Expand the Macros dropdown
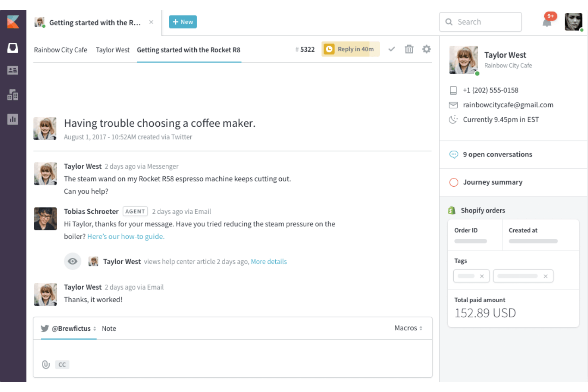This screenshot has height=392, width=588. click(408, 328)
